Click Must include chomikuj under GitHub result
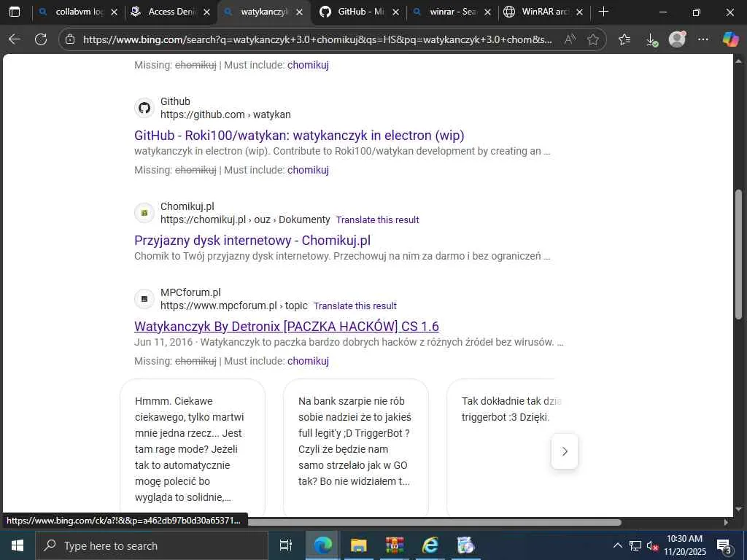 308,170
